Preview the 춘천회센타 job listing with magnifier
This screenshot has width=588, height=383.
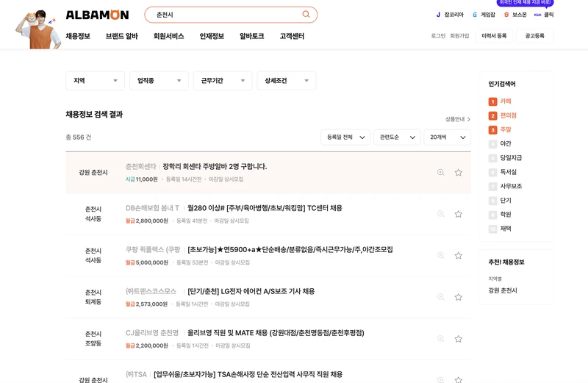[x=440, y=173]
